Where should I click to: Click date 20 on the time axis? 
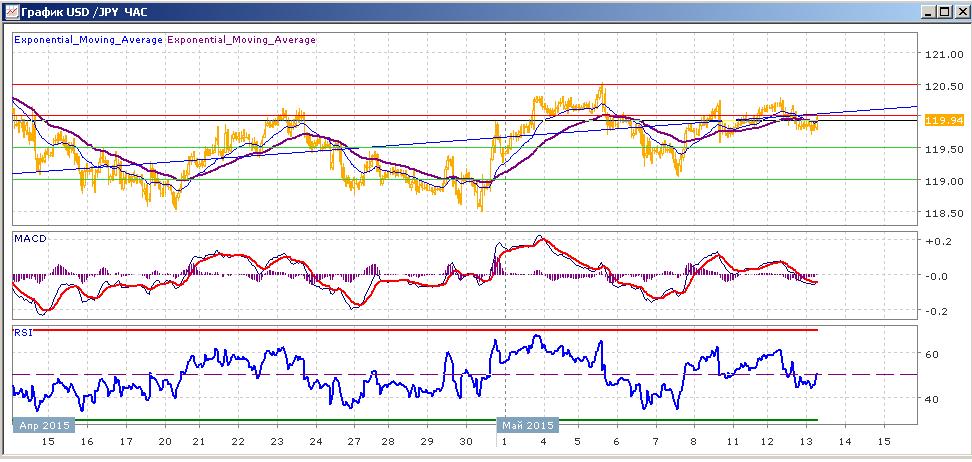coord(165,442)
